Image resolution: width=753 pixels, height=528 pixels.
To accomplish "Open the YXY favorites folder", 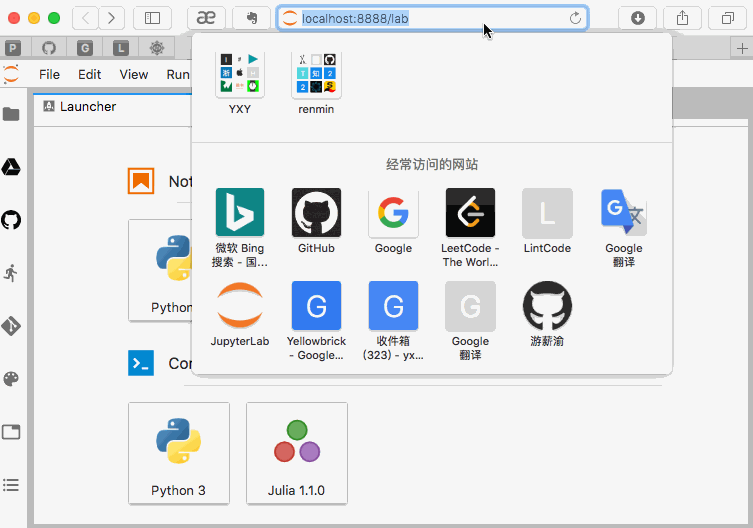I will coord(240,82).
